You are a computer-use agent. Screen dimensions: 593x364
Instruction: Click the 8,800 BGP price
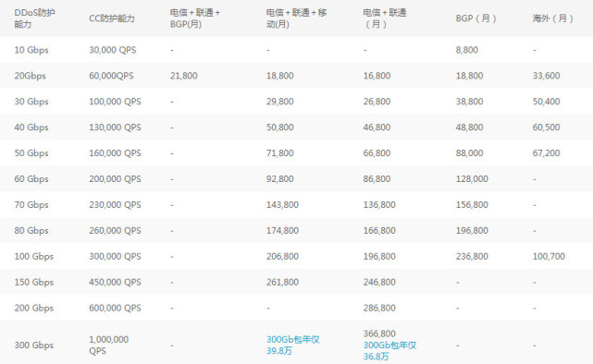tap(467, 50)
